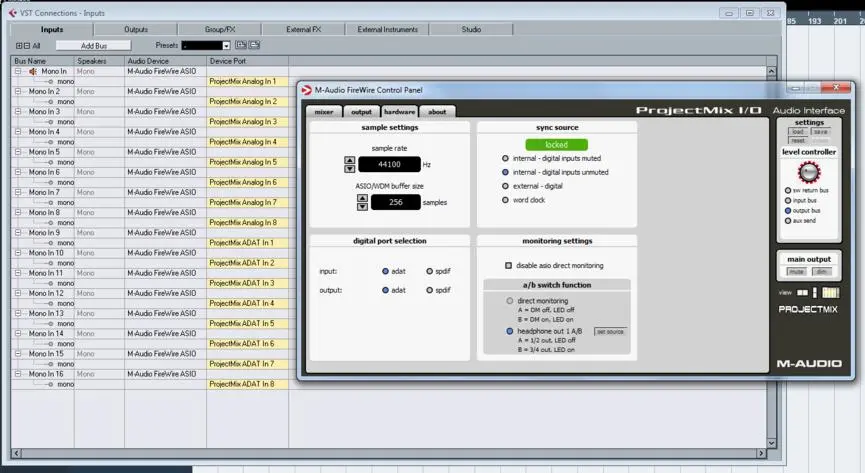Click the bus list scroll up arrow
Screen dimensions: 865x473
pos(771,71)
